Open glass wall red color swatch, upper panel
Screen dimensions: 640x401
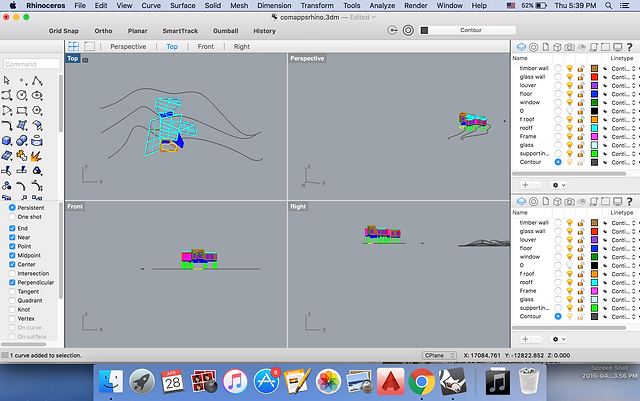tap(594, 77)
